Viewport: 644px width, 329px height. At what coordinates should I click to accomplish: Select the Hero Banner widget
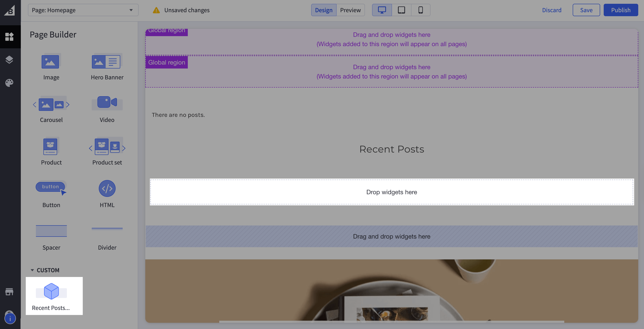tap(107, 66)
